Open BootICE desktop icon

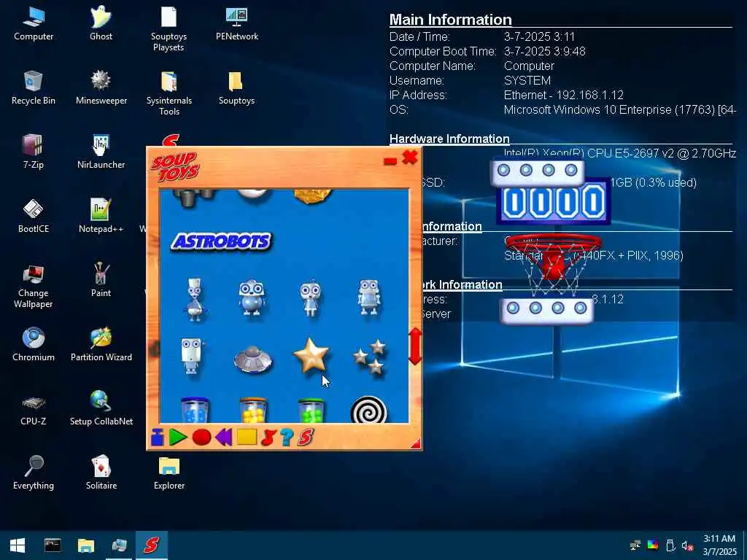(34, 217)
